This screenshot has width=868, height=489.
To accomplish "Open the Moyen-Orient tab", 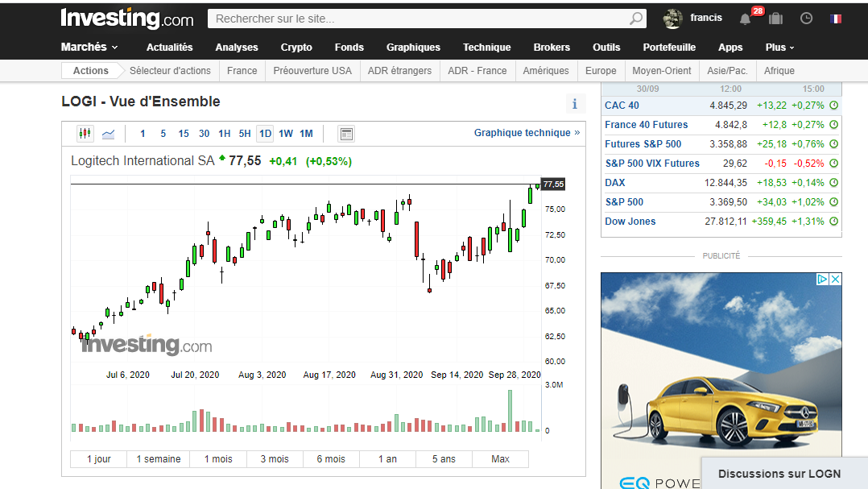I will pyautogui.click(x=662, y=71).
